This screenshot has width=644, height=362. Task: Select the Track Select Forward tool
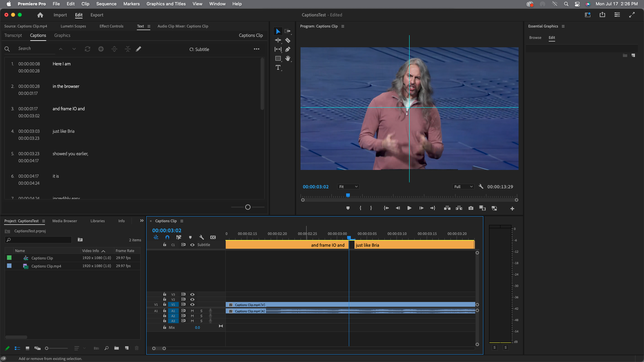[288, 31]
